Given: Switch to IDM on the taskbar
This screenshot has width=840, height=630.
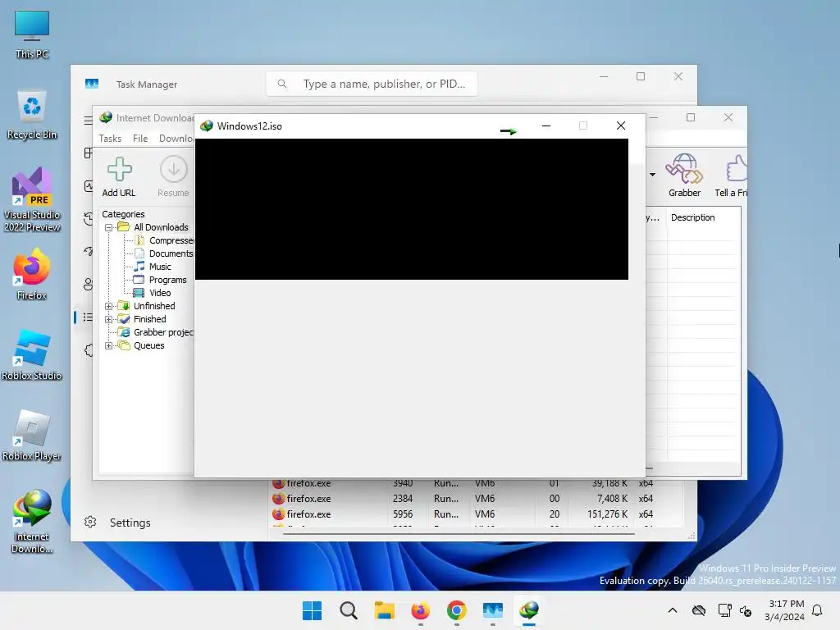Looking at the screenshot, I should click(529, 610).
